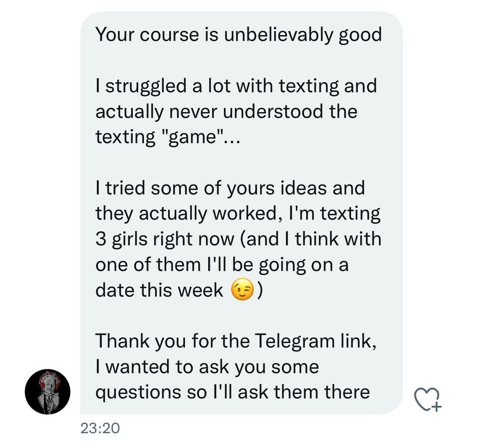The image size is (504, 446).
Task: Click the text "date this week"
Action: 159,290
